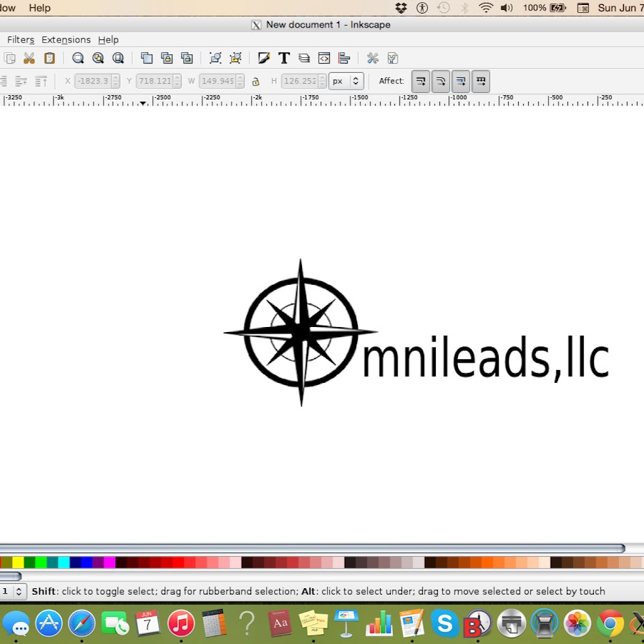Click the Dropbox menu bar icon
Viewport: 644px width, 644px height.
[401, 8]
